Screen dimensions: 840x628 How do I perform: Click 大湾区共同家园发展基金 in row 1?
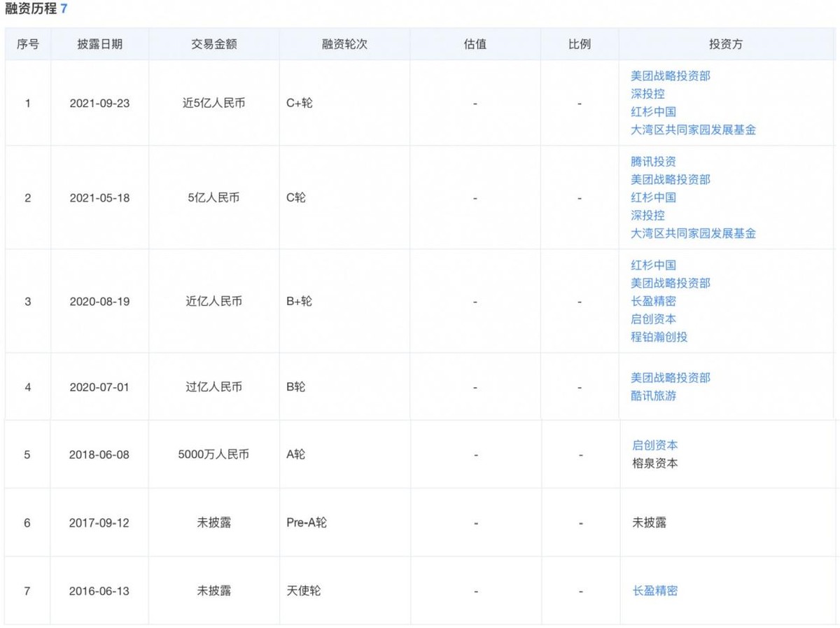[x=693, y=130]
